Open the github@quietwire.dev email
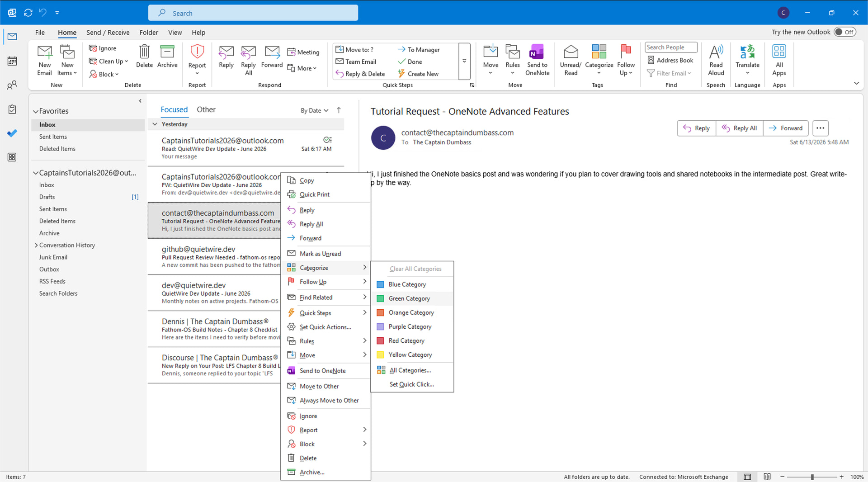Image resolution: width=868 pixels, height=482 pixels. [x=214, y=257]
